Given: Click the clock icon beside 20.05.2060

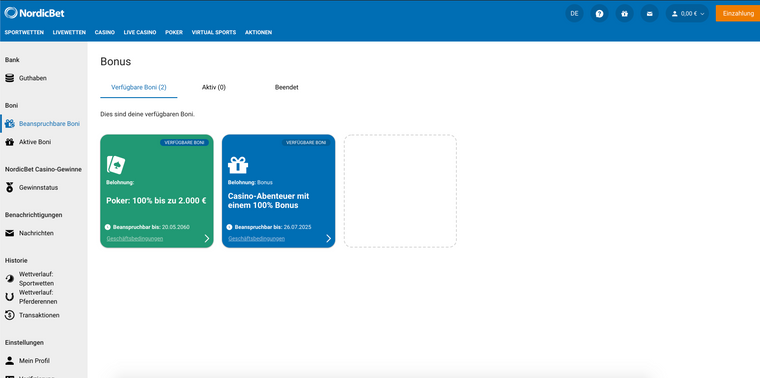Looking at the screenshot, I should (108, 227).
